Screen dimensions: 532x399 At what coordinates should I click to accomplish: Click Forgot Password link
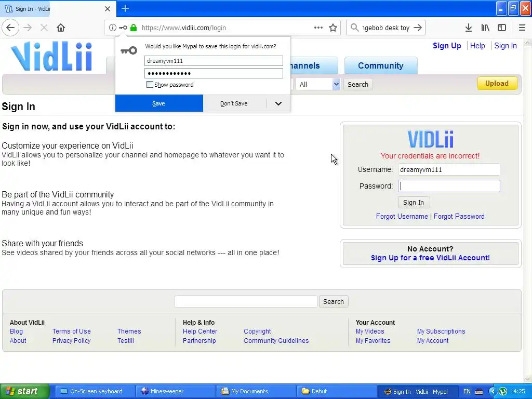pos(459,217)
